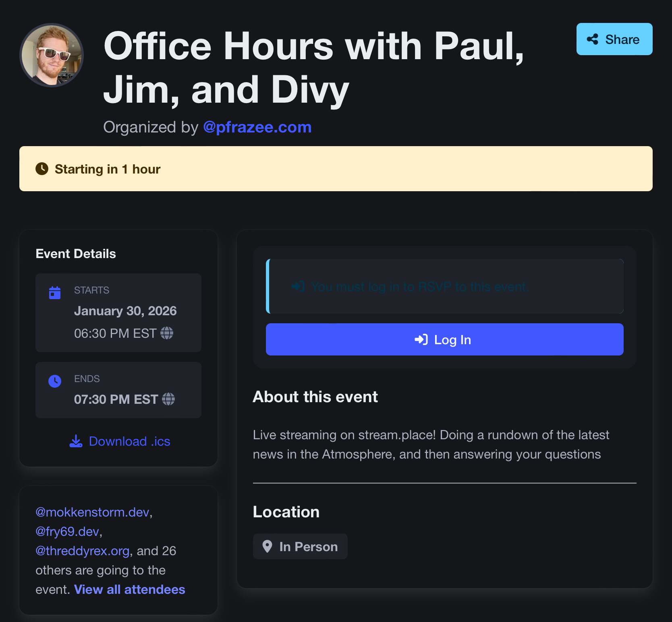Open the @mokkenstorm.dev attendee profile
Image resolution: width=672 pixels, height=622 pixels.
coord(92,512)
